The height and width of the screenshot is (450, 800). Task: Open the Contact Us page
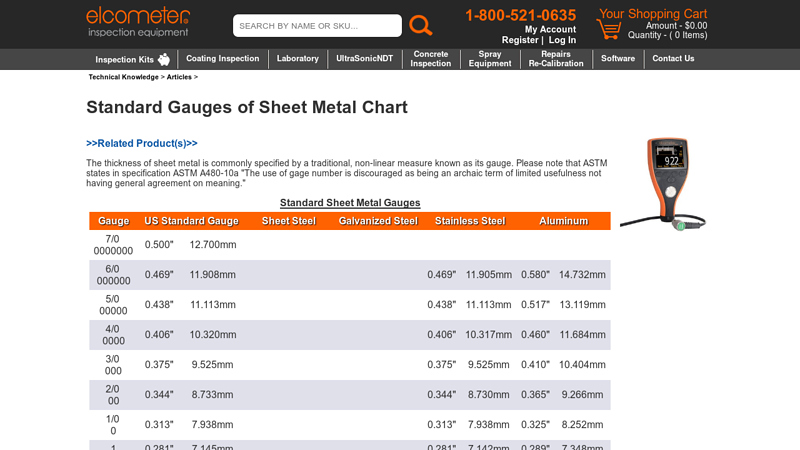tap(673, 59)
